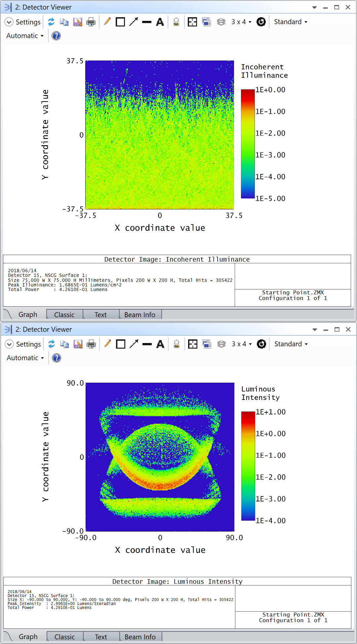Screen dimensions: 357x644
Task: Select the pencil annotation tool in lower window
Action: coord(107,344)
